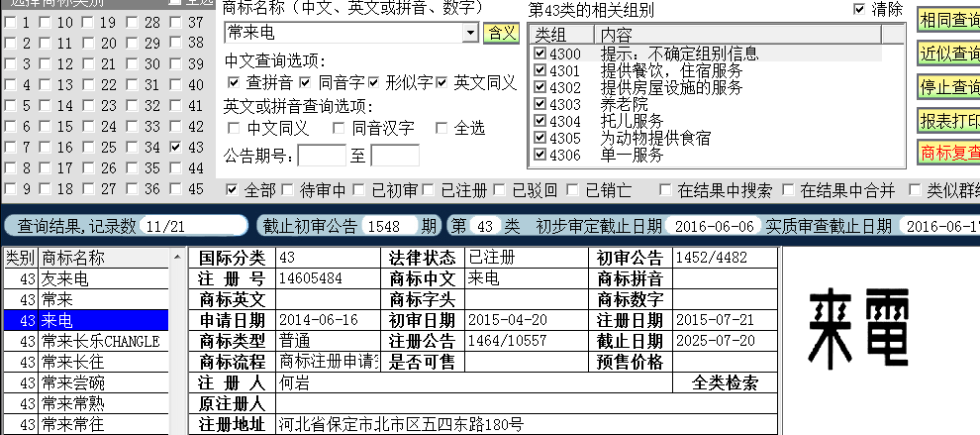Click into the 常来电 trademark name field

click(343, 33)
